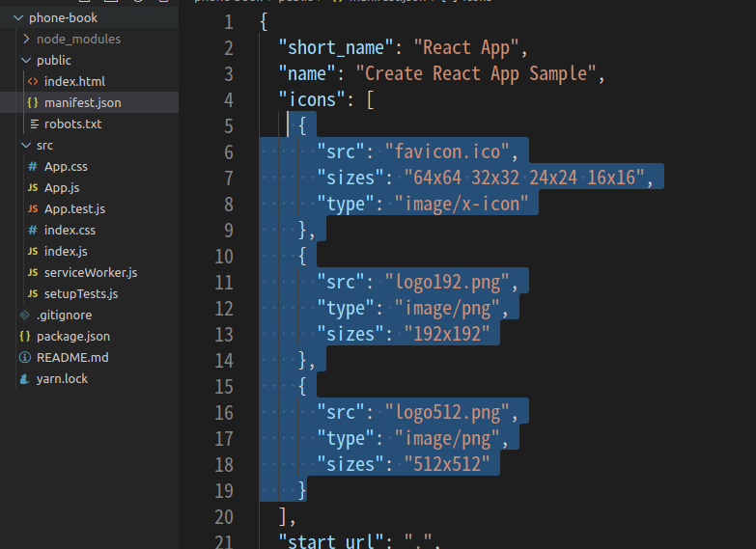
Task: Click the CSS hash icon beside index.css
Action: pyautogui.click(x=33, y=230)
